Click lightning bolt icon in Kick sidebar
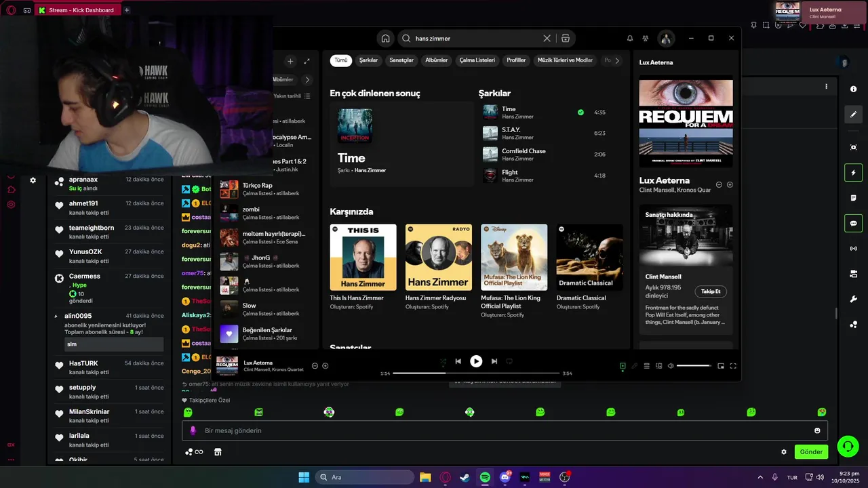 853,172
